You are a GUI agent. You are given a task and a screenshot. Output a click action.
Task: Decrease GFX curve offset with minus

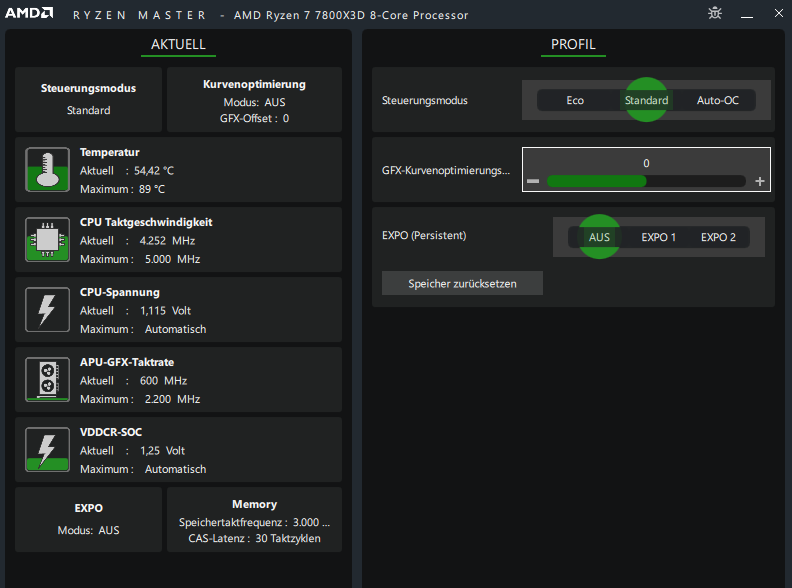(x=533, y=181)
